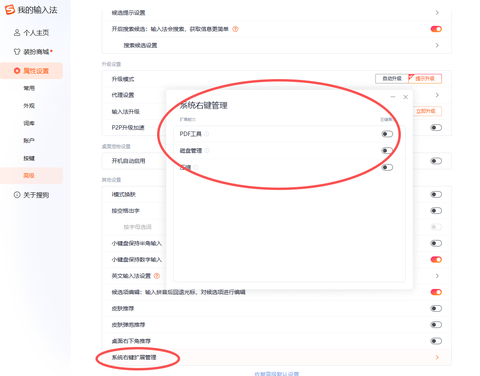Enable the P2P升级加速 switch
This screenshot has width=480, height=376.
436,127
